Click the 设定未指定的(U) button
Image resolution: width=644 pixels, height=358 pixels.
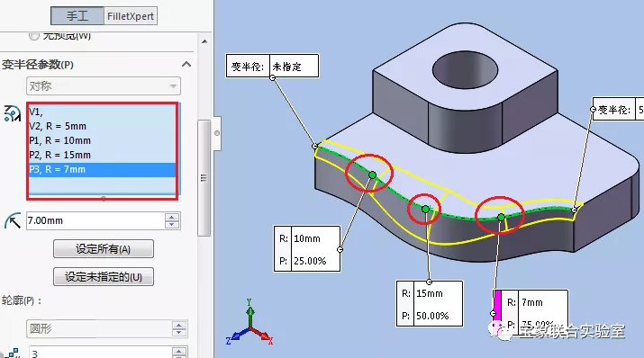coord(104,277)
